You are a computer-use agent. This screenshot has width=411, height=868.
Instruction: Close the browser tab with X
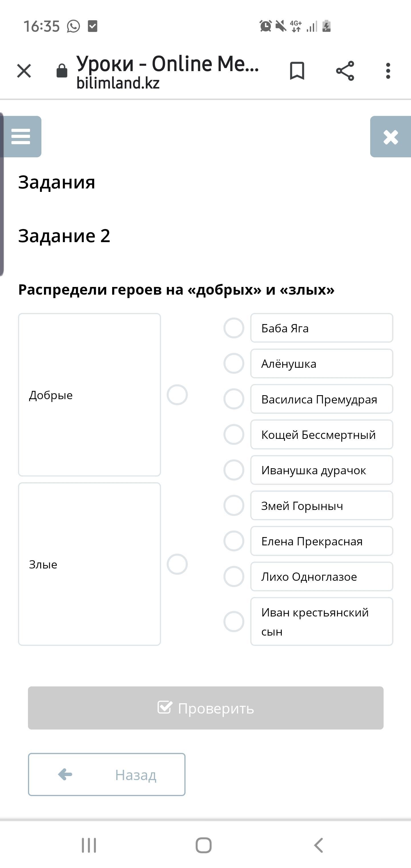[24, 71]
